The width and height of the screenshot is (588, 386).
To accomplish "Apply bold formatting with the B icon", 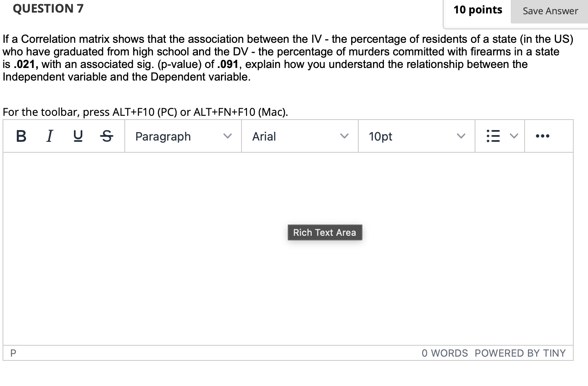I will tap(21, 136).
